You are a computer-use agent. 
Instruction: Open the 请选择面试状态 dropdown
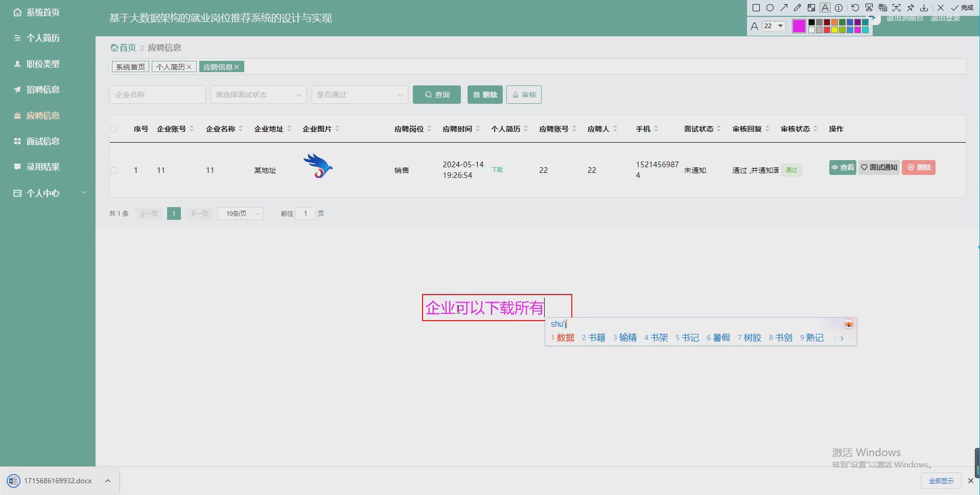[259, 95]
